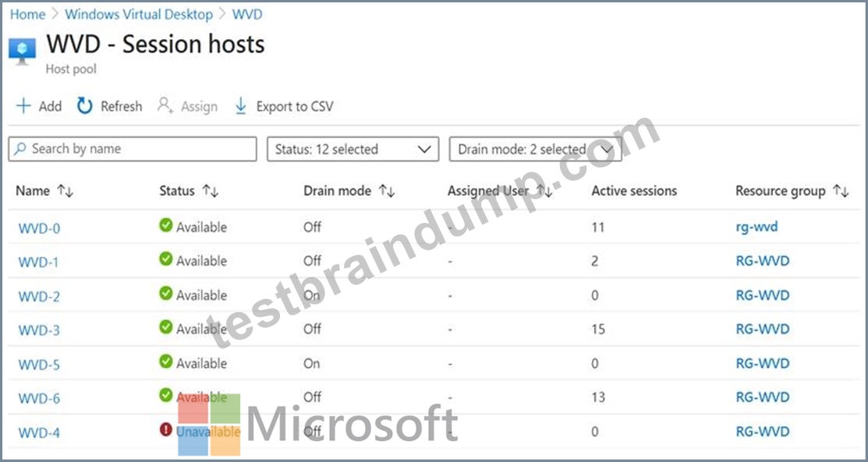Open the WVD-4 session host link
The width and height of the screenshot is (868, 462).
[x=39, y=432]
